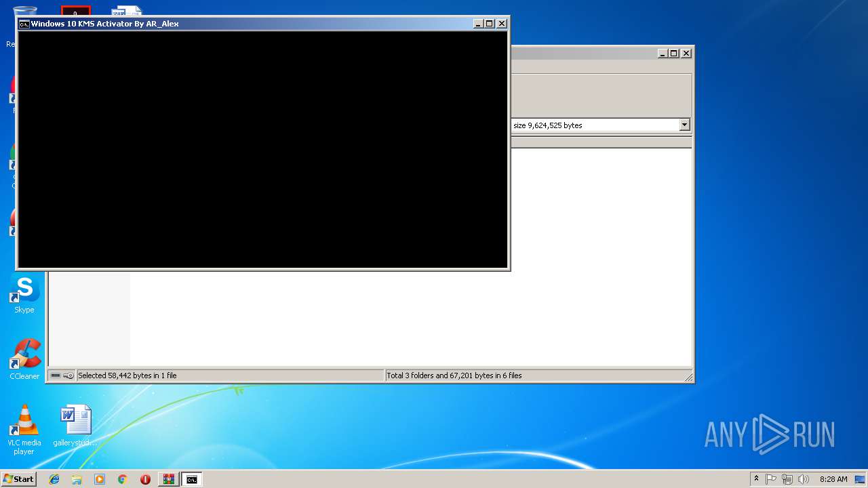Maximize the background archive window

674,54
